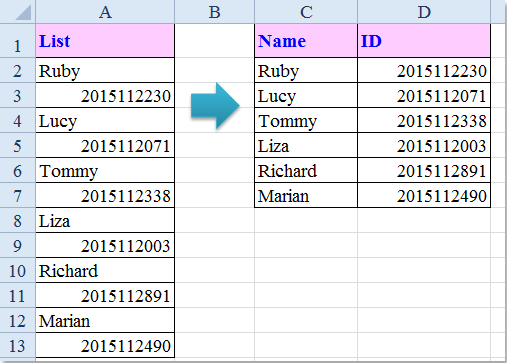Click Ruby in the Name column
The height and width of the screenshot is (363, 507).
306,70
